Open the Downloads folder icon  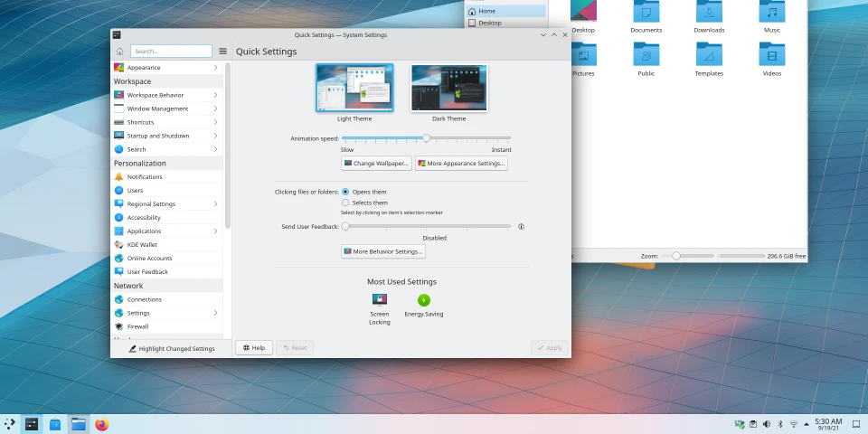(x=709, y=13)
